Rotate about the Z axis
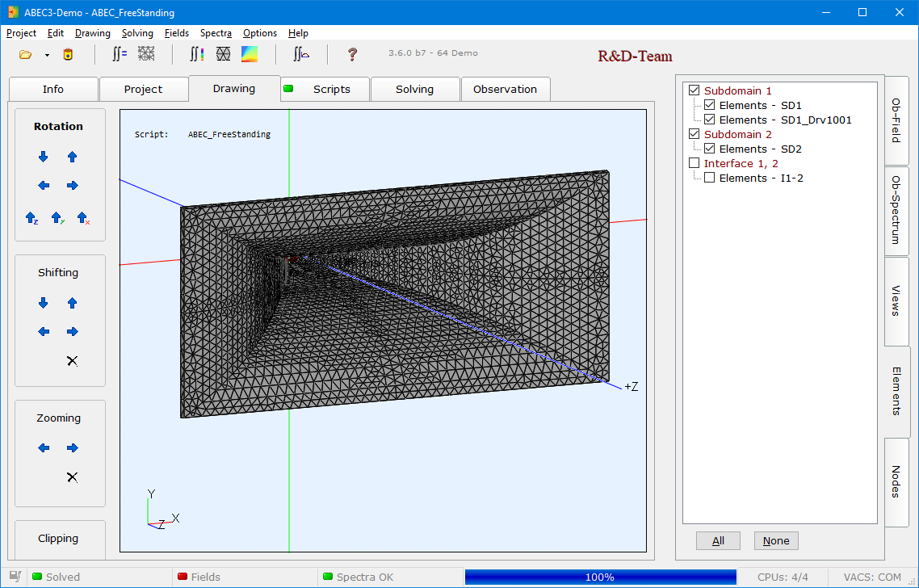The image size is (919, 588). (31, 218)
